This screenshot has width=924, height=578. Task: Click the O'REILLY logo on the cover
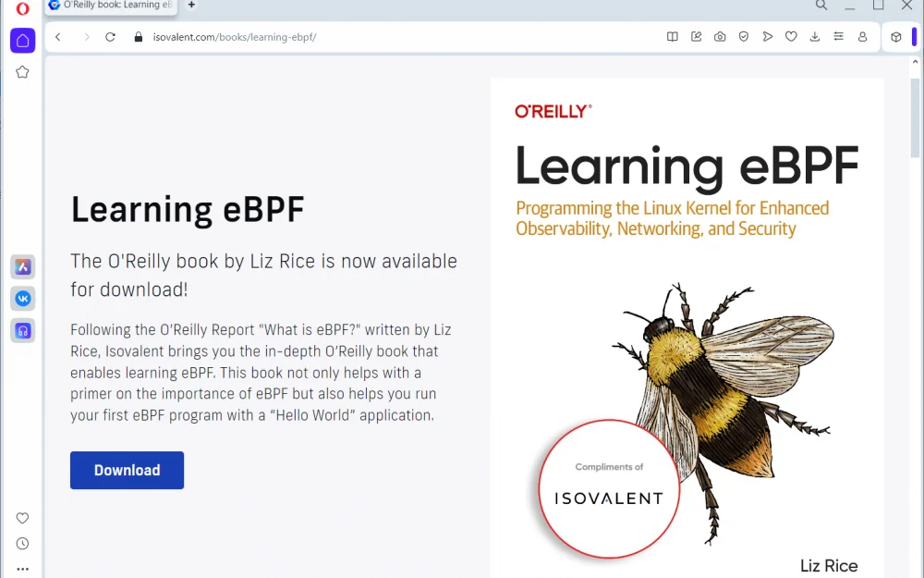[553, 111]
